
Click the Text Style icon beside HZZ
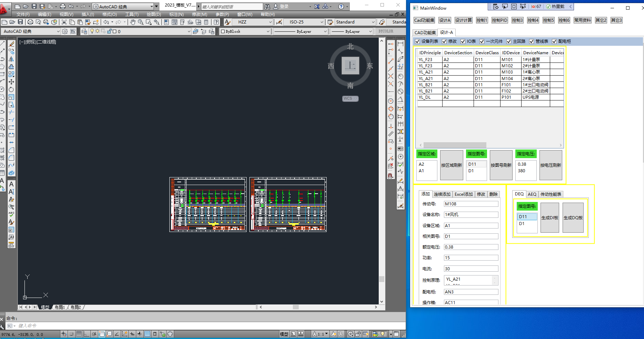click(x=227, y=22)
